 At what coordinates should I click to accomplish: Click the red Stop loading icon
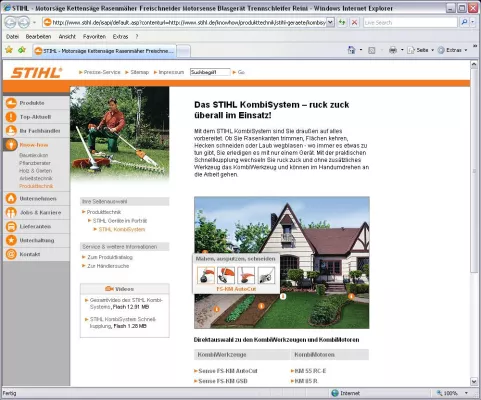355,23
